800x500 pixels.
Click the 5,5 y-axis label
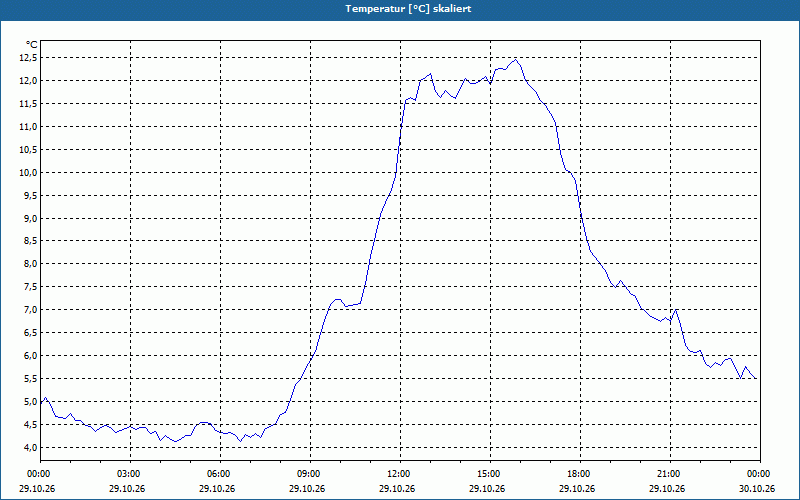pyautogui.click(x=30, y=379)
